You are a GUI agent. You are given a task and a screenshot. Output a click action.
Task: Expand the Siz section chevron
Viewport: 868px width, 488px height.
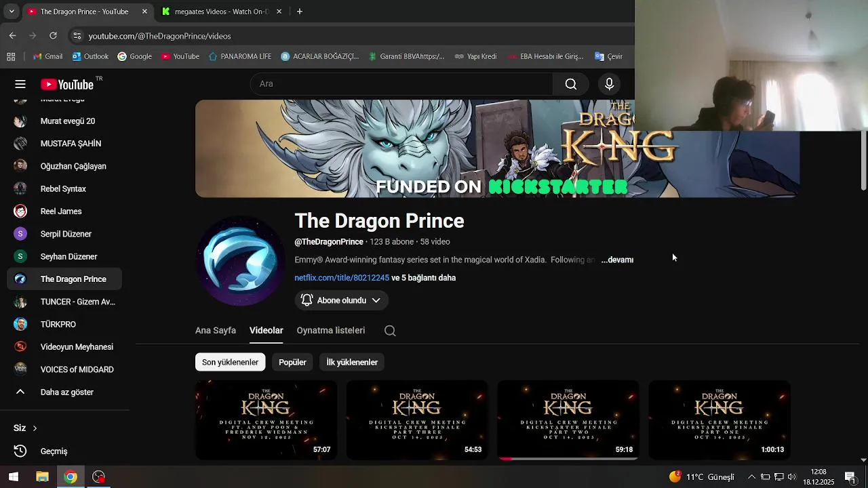pyautogui.click(x=35, y=428)
